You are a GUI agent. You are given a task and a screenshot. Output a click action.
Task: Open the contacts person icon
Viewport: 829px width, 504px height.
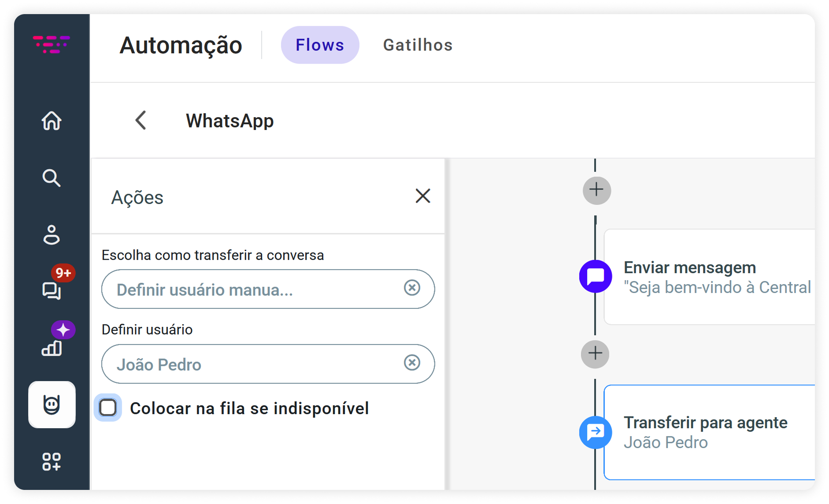(x=52, y=235)
